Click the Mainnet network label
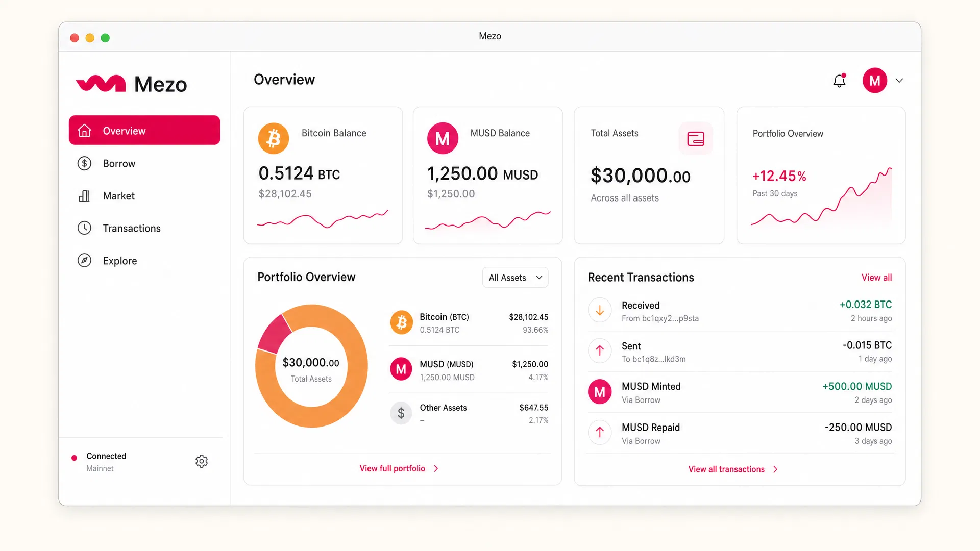 (100, 468)
